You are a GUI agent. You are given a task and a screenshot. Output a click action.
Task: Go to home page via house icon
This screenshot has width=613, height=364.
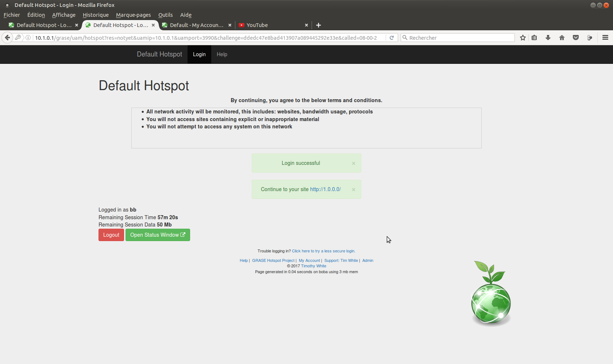tap(562, 38)
